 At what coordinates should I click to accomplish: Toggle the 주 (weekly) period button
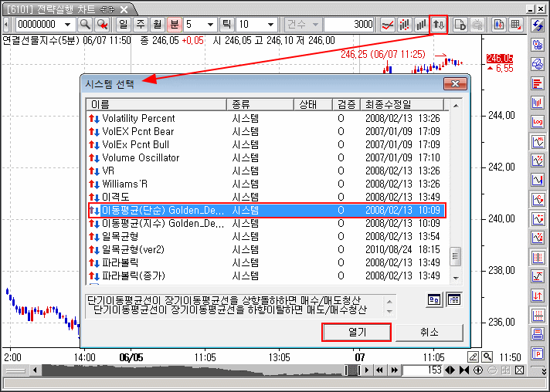pos(141,25)
